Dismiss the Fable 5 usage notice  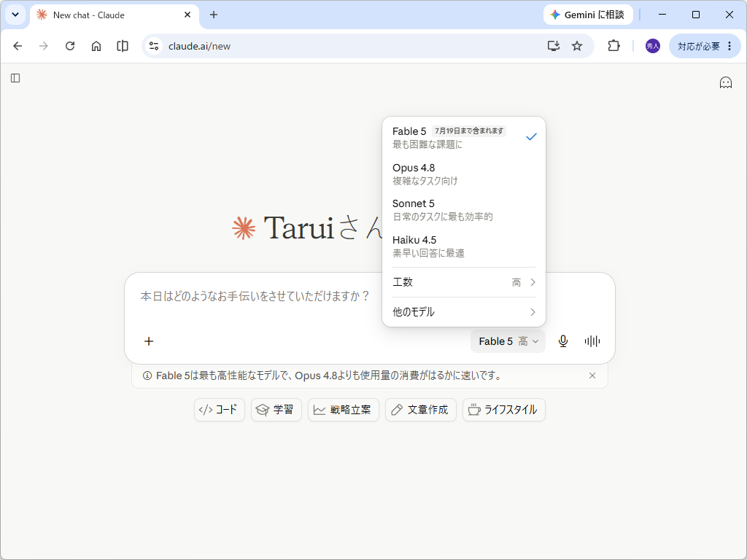(592, 376)
